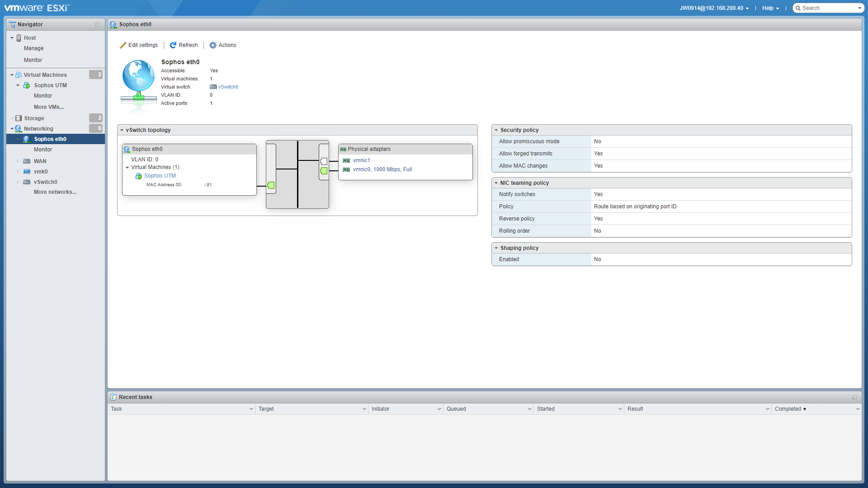The height and width of the screenshot is (488, 868).
Task: Open the Initiator column dropdown
Action: [x=439, y=409]
